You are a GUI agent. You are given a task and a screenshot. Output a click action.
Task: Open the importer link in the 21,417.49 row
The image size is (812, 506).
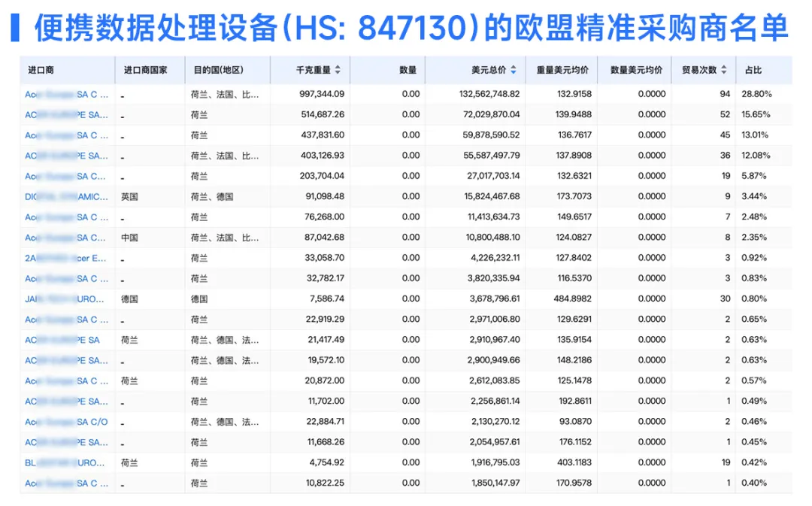click(62, 341)
